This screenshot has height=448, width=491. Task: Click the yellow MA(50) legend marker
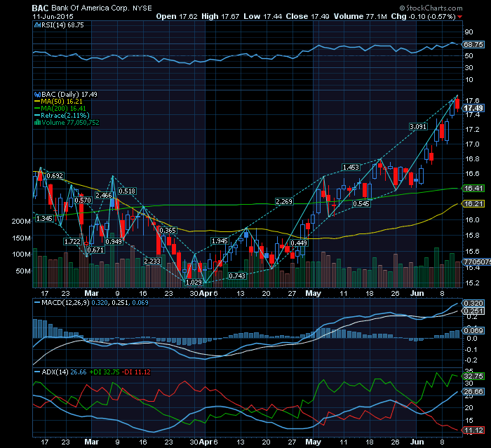37,102
